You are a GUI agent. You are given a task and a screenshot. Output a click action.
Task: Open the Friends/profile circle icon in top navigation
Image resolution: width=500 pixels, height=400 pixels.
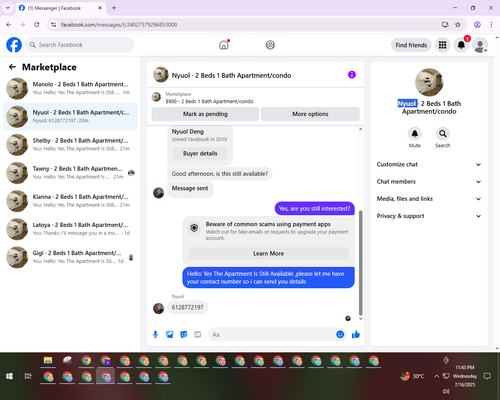coord(270,45)
